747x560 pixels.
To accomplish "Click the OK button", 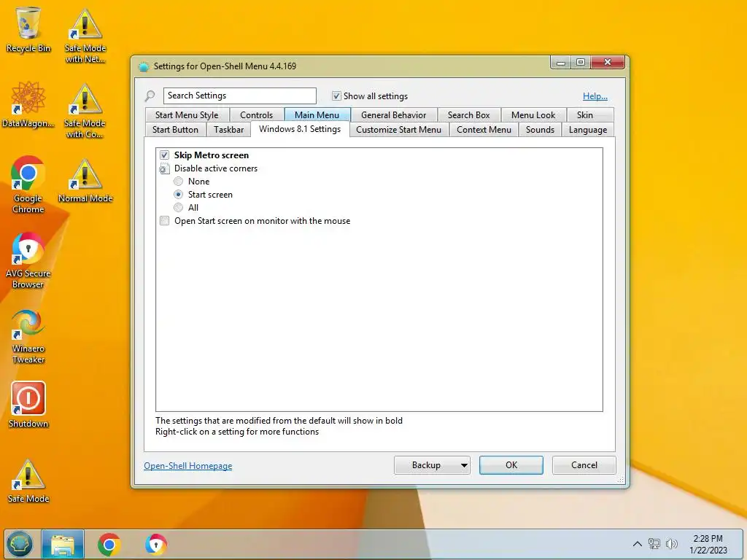I will click(x=511, y=465).
